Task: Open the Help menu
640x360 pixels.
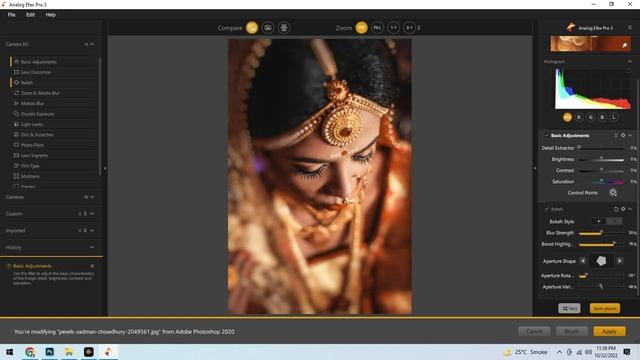Action: click(x=51, y=15)
